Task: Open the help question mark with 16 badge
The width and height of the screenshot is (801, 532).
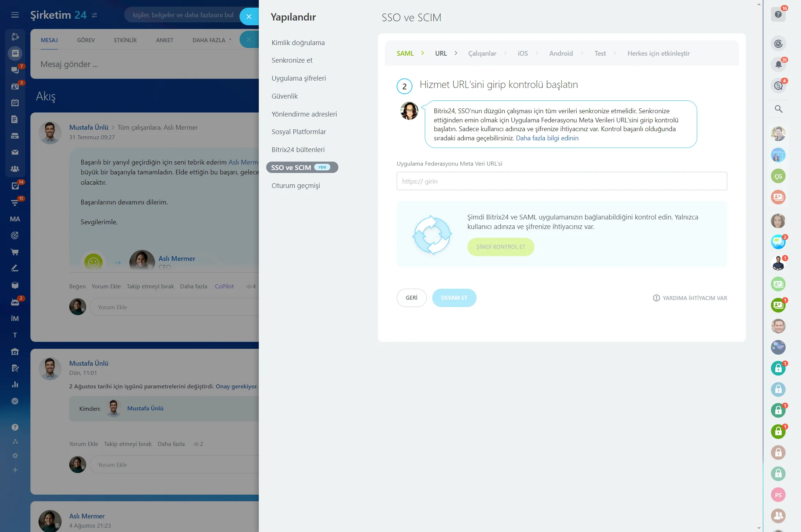Action: pos(778,14)
